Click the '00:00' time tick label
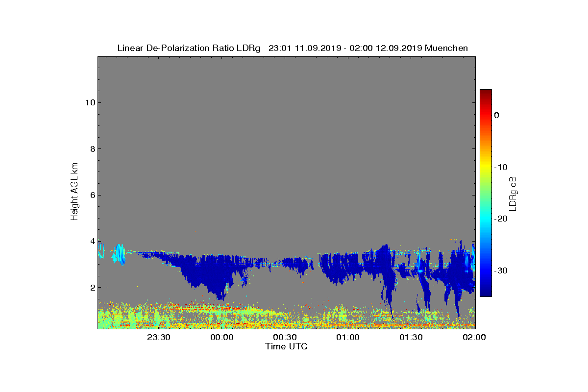The height and width of the screenshot is (392, 588). coord(222,337)
